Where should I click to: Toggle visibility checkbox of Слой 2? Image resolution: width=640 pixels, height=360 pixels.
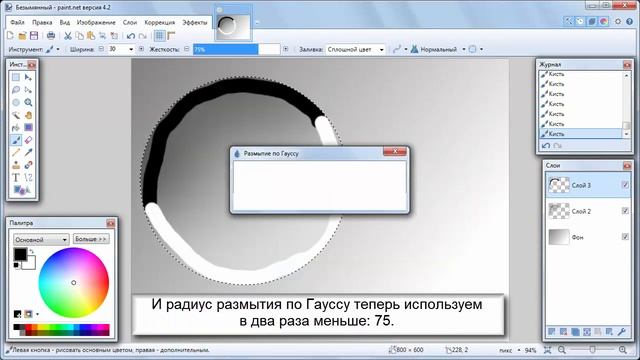pos(625,211)
